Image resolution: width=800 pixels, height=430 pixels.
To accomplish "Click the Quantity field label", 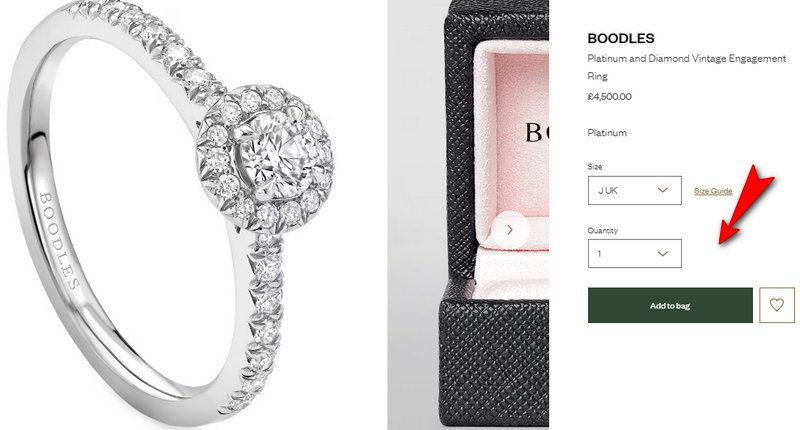I will point(602,231).
